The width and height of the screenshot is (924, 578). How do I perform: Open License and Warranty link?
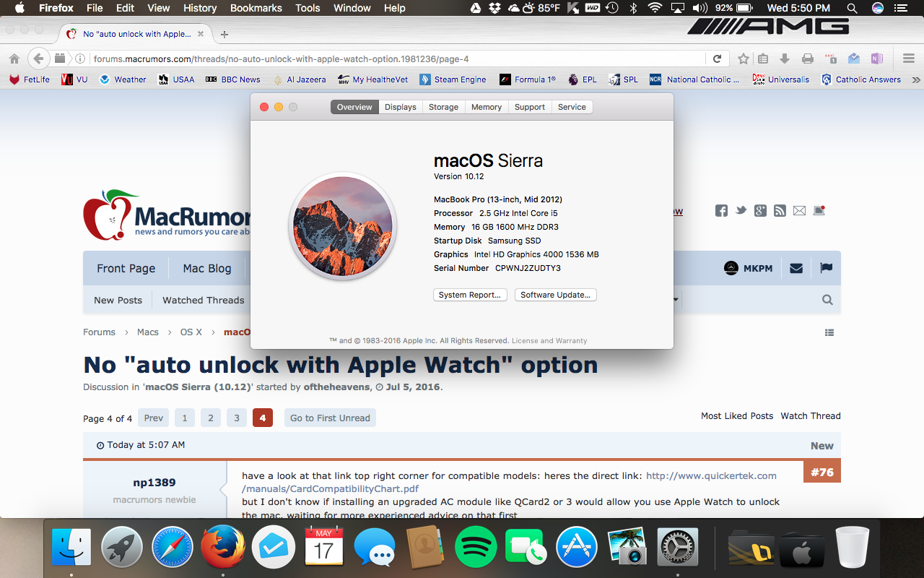click(x=549, y=340)
